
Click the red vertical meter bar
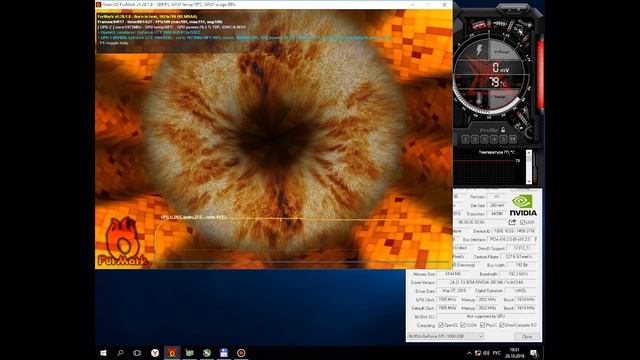click(x=540, y=73)
